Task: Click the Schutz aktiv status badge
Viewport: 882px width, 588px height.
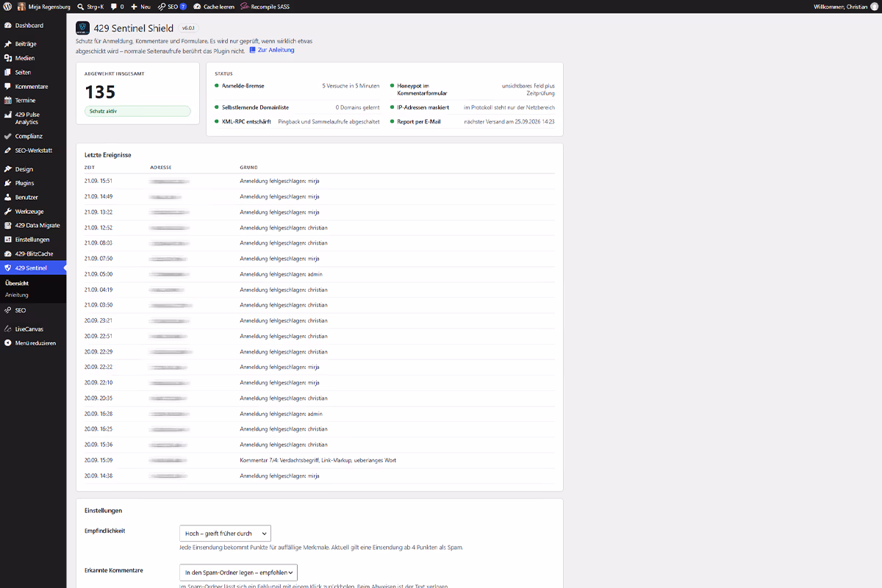Action: click(x=137, y=111)
